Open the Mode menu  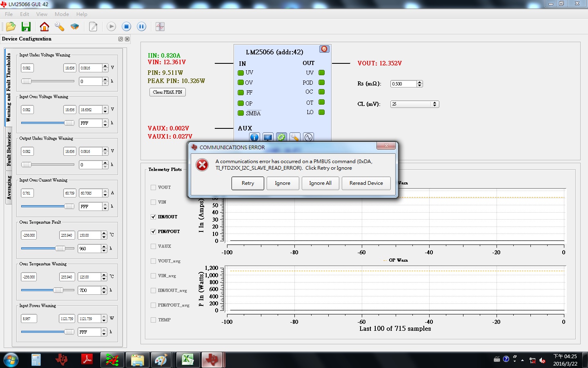62,14
